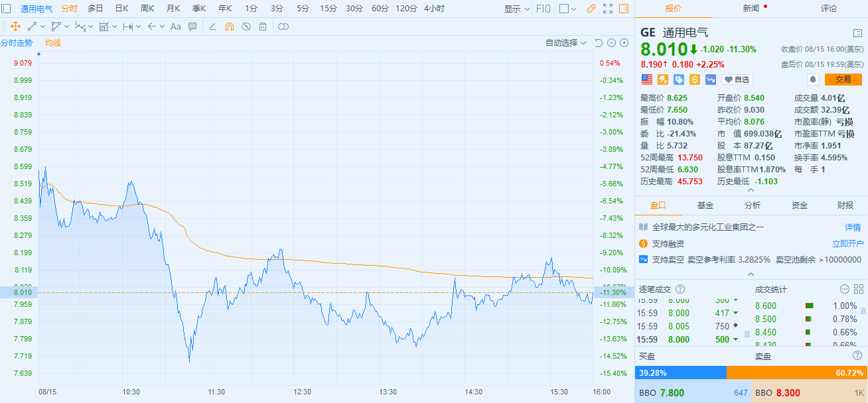Click the blue 39.28% buy ratio bar

(x=681, y=373)
